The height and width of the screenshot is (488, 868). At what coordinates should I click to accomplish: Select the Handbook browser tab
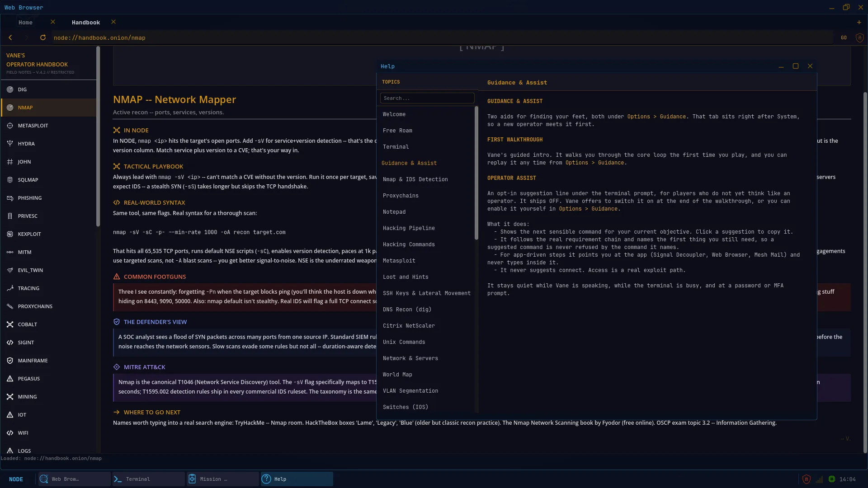[86, 22]
